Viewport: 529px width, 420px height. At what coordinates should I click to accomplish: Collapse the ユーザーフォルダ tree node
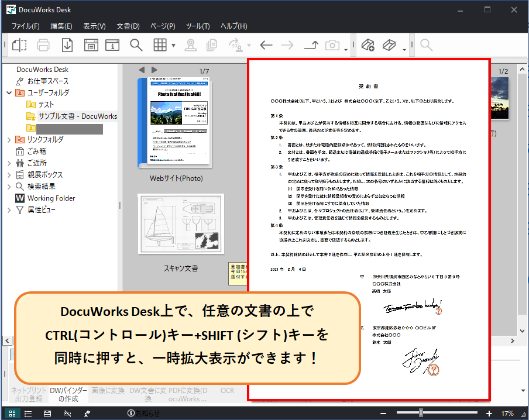coord(9,92)
